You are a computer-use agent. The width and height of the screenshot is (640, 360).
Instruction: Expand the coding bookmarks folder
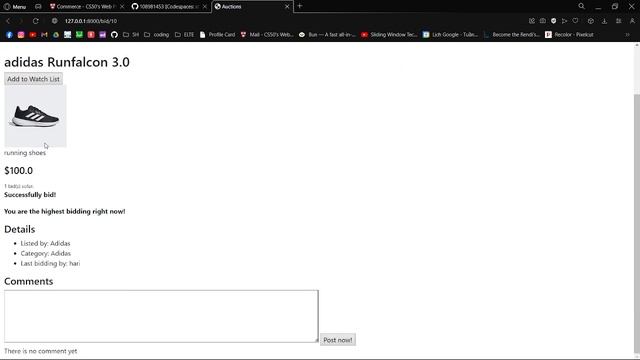pyautogui.click(x=157, y=35)
